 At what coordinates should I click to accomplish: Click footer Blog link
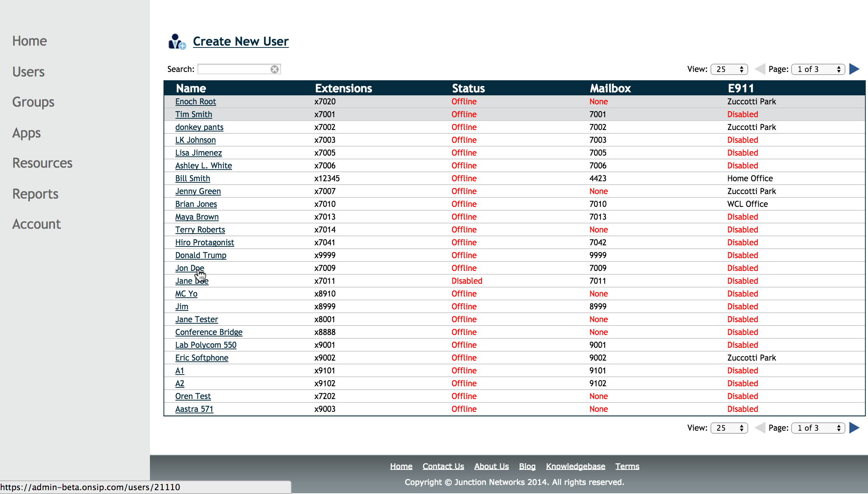(527, 466)
